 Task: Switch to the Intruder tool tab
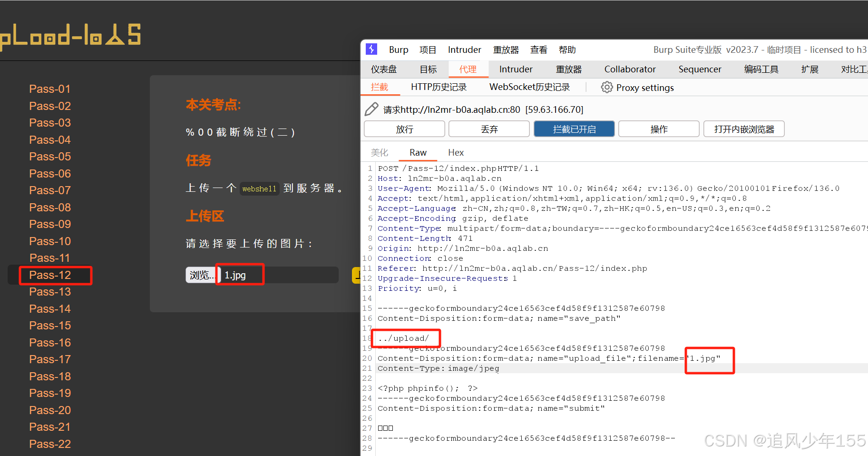pos(516,69)
